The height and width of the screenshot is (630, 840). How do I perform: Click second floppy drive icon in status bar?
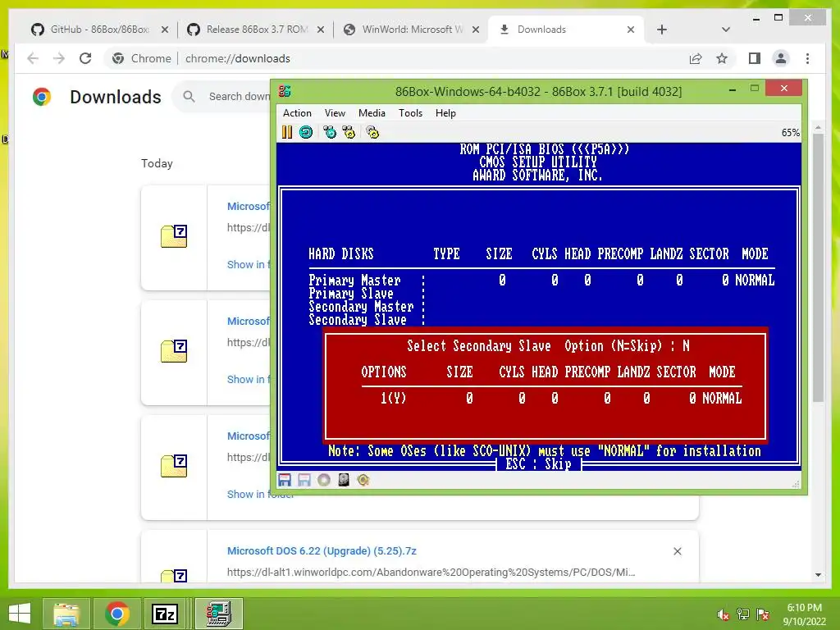304,480
